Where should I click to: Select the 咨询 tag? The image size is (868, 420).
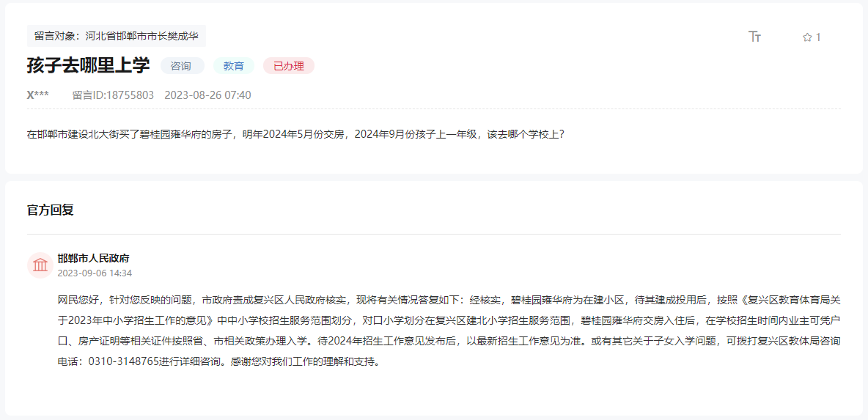pos(182,66)
